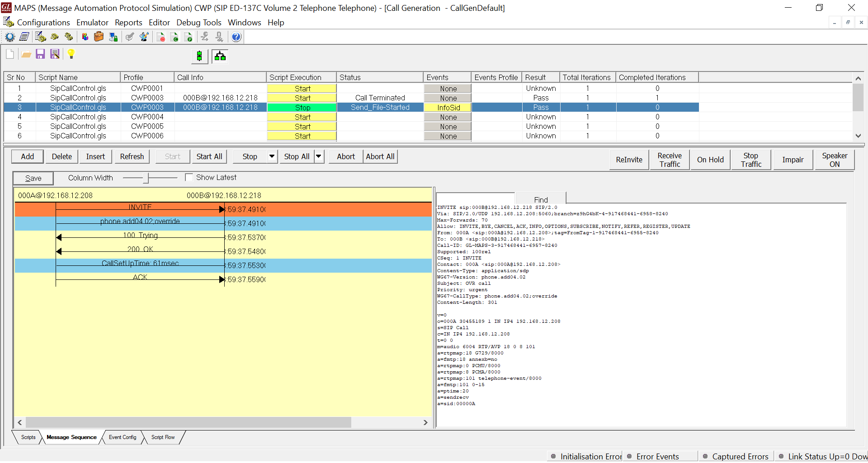
Task: Click the Start All button
Action: pyautogui.click(x=209, y=156)
